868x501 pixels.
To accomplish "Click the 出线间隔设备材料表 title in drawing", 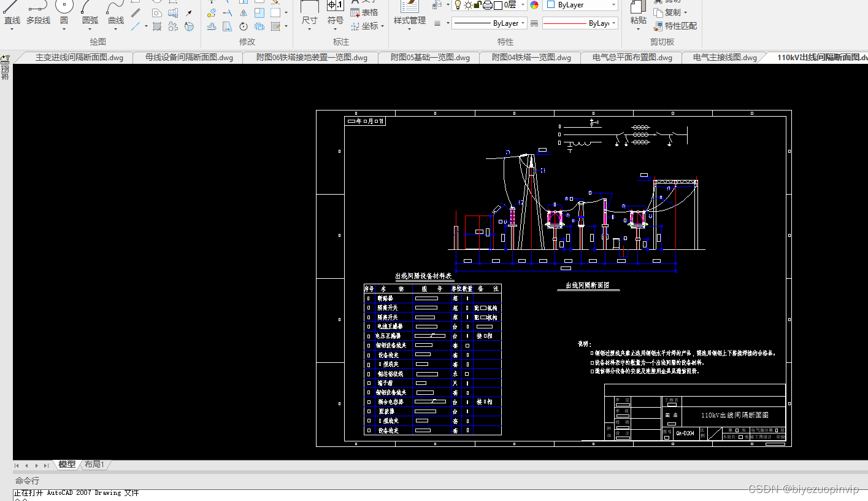I will click(x=423, y=276).
